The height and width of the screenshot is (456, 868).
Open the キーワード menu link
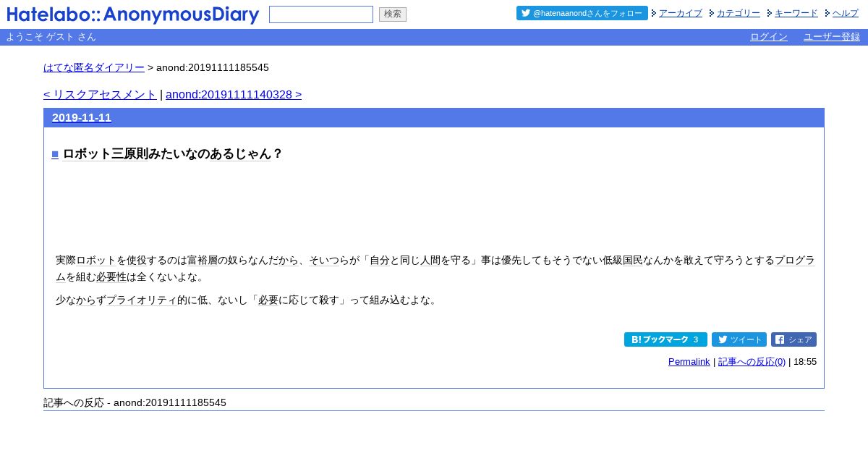[x=796, y=13]
